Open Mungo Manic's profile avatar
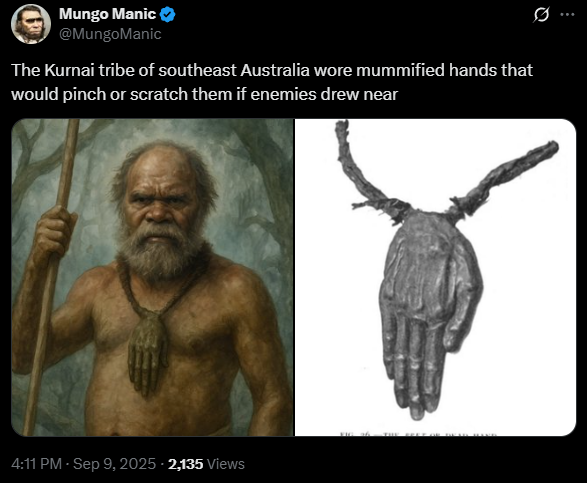This screenshot has width=587, height=483. [31, 24]
